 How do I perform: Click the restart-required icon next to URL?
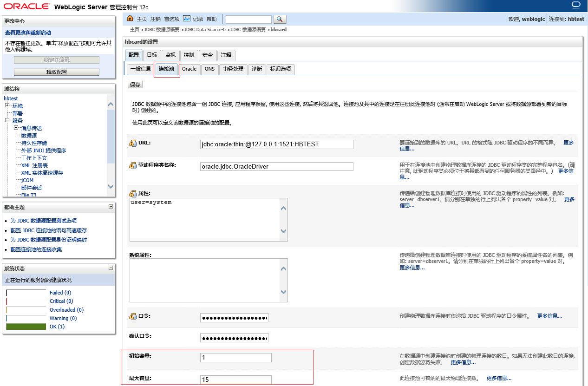(x=133, y=143)
